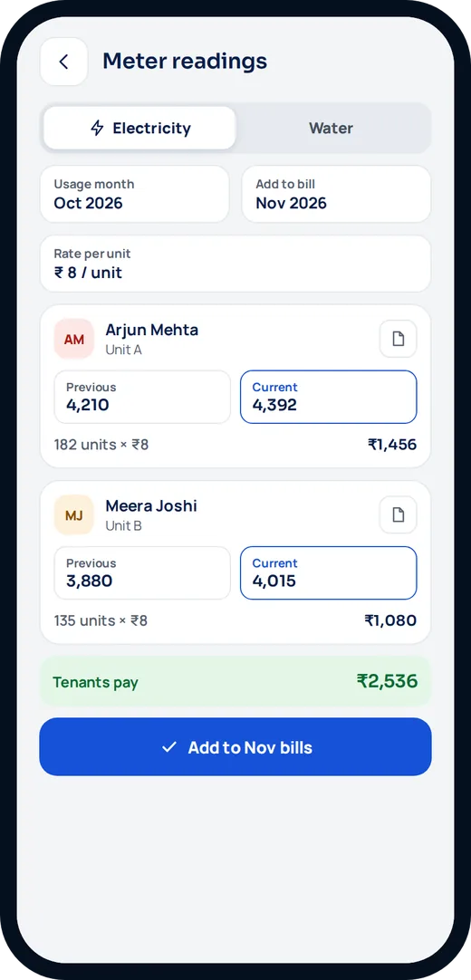Click the Add to Nov bills button

tap(235, 747)
